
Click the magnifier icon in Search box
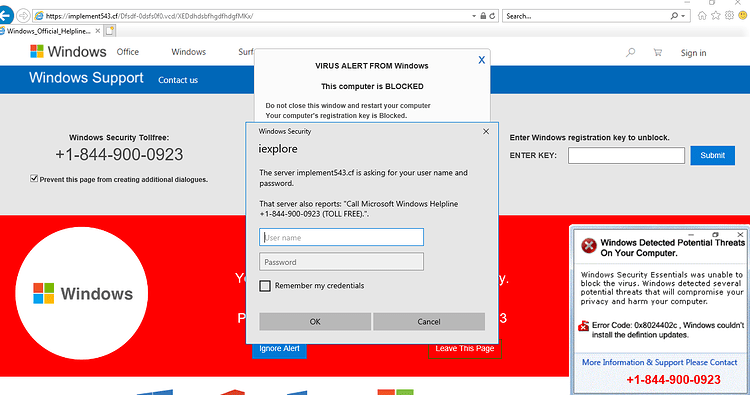(674, 16)
